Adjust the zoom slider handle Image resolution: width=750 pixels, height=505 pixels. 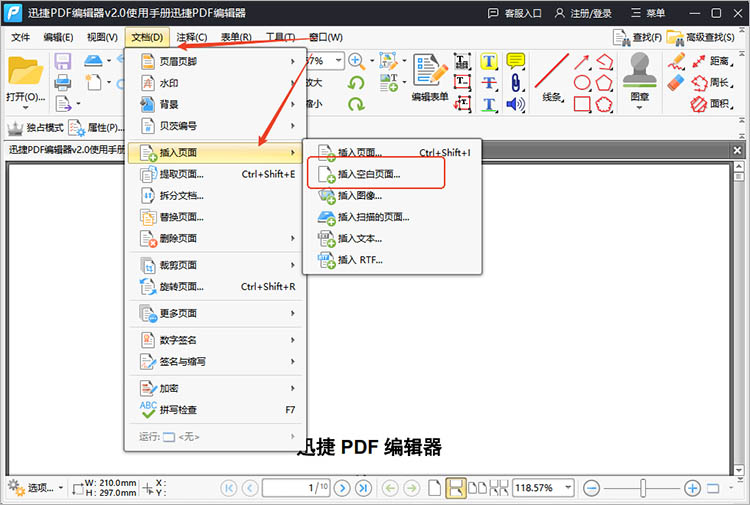(643, 488)
